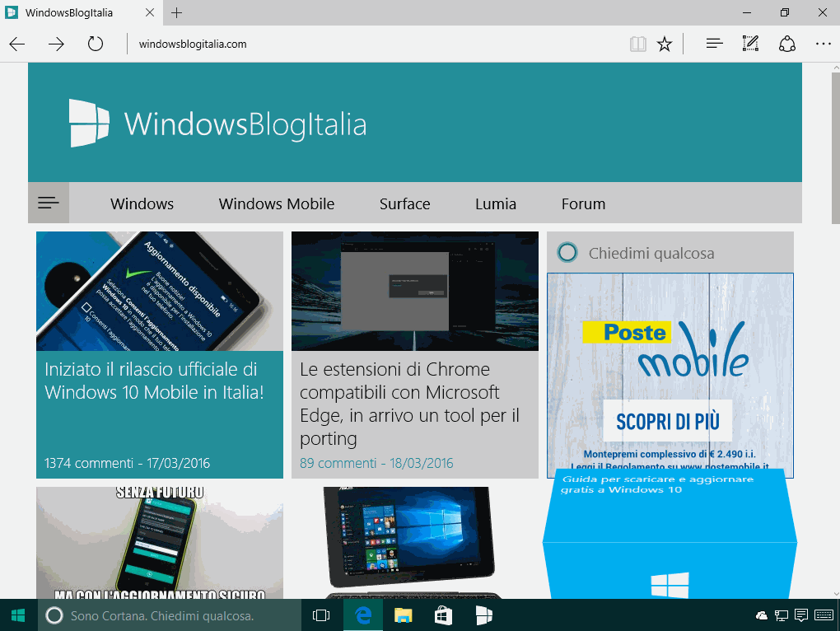Open the site hamburger menu icon
This screenshot has height=631, width=840.
coord(49,203)
